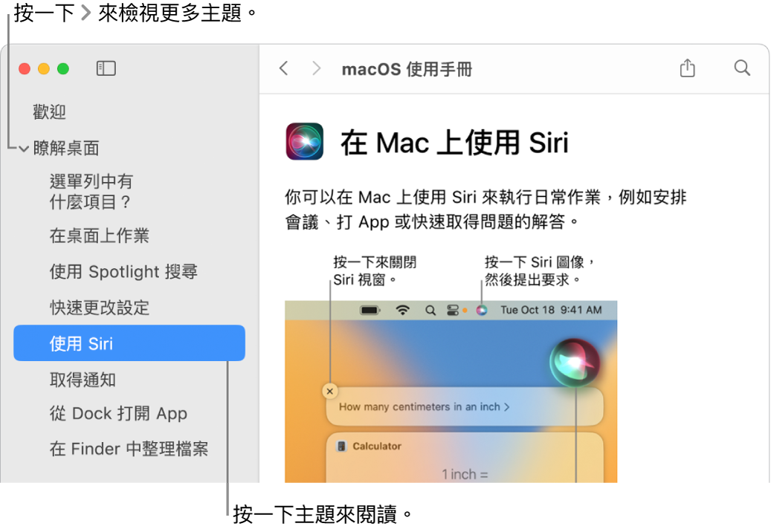Open the search magnifier in toolbar
Screen dimensions: 771x532
(x=742, y=68)
